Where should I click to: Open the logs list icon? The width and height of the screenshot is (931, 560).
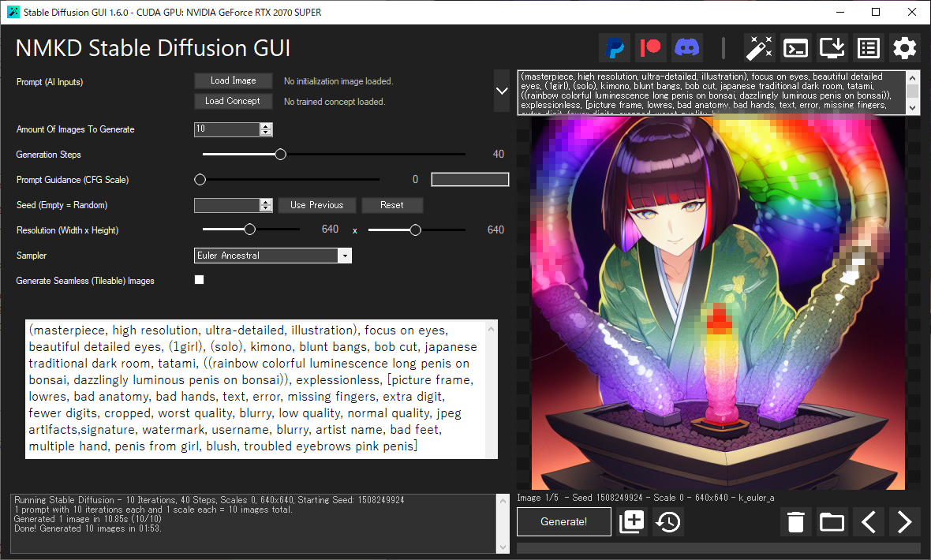click(868, 48)
